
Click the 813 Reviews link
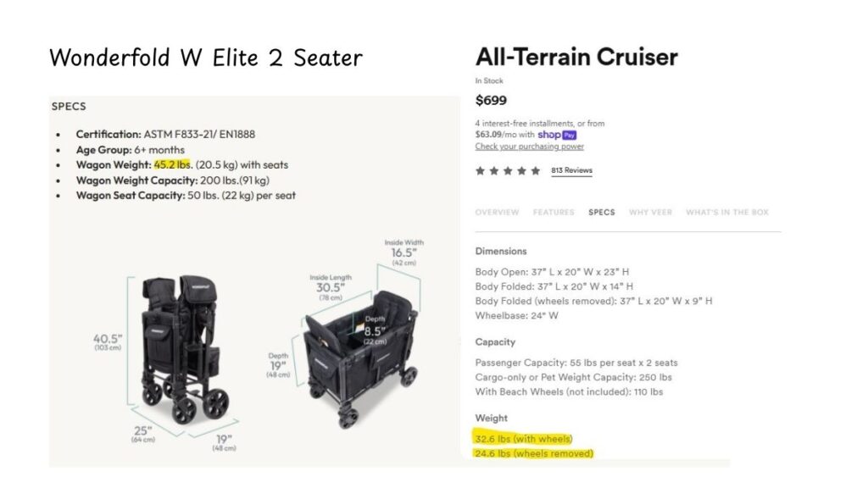coord(571,169)
